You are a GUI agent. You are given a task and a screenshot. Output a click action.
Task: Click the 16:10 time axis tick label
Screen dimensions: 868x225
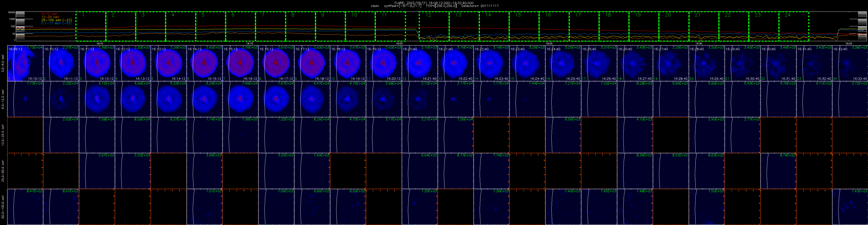(x=100, y=43)
